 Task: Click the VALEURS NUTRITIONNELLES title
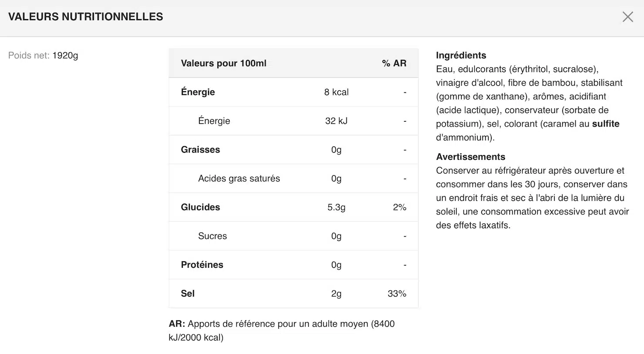(x=86, y=17)
